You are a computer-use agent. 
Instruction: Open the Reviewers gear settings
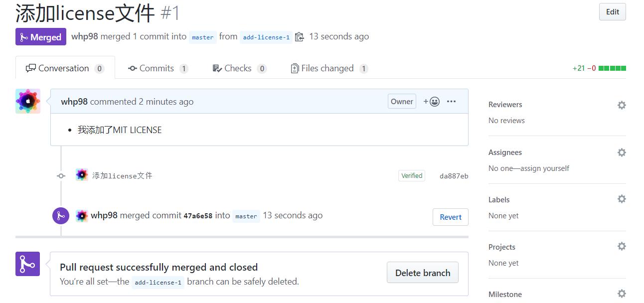622,105
